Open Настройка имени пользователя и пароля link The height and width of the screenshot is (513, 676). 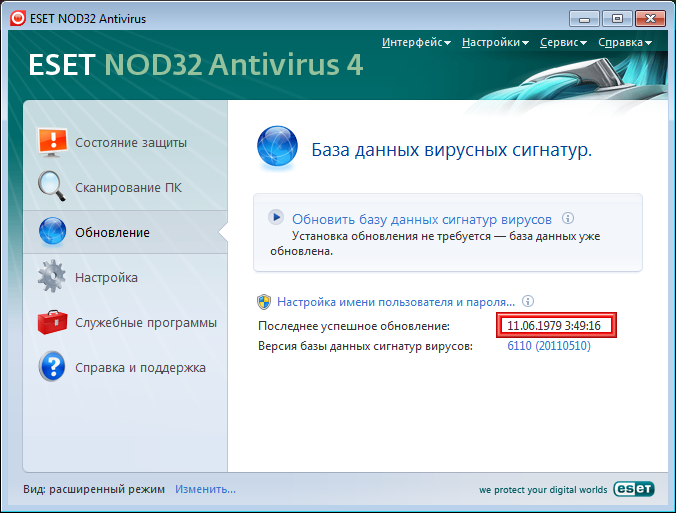tap(396, 302)
